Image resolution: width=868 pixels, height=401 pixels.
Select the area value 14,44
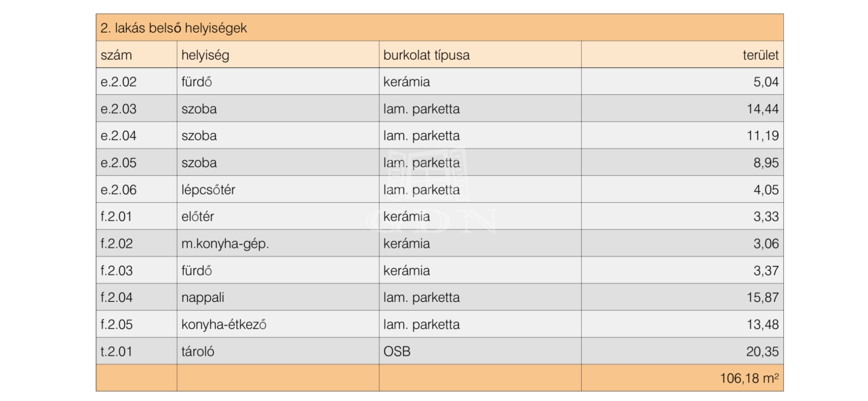click(x=763, y=109)
